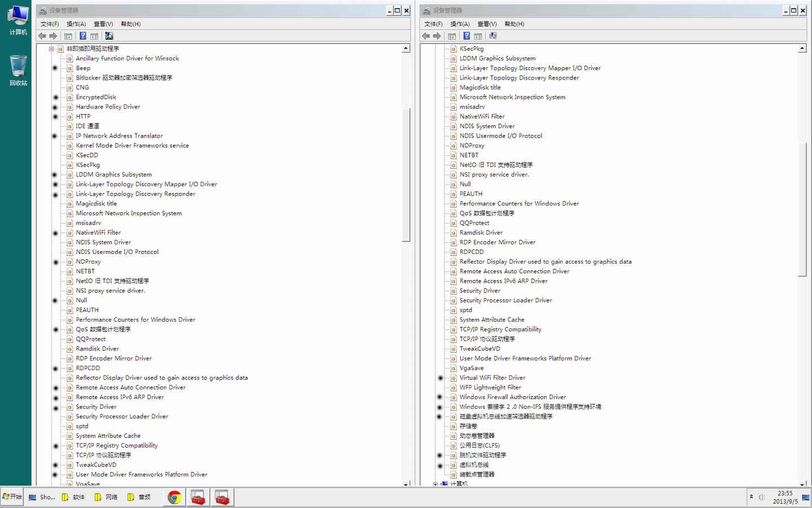Select "Virtual WiFi Filter Driver" in right window
The height and width of the screenshot is (508, 812).
492,378
